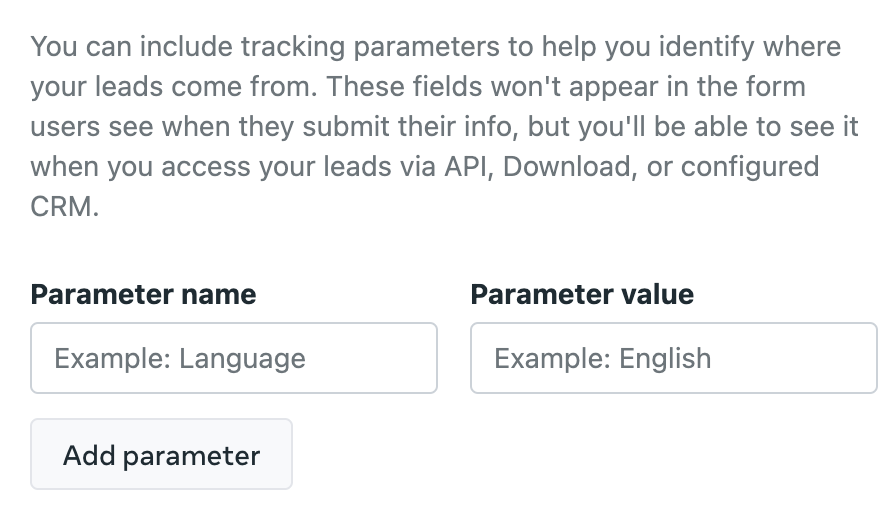Click the word "Download" in description
The height and width of the screenshot is (516, 894).
click(x=567, y=167)
